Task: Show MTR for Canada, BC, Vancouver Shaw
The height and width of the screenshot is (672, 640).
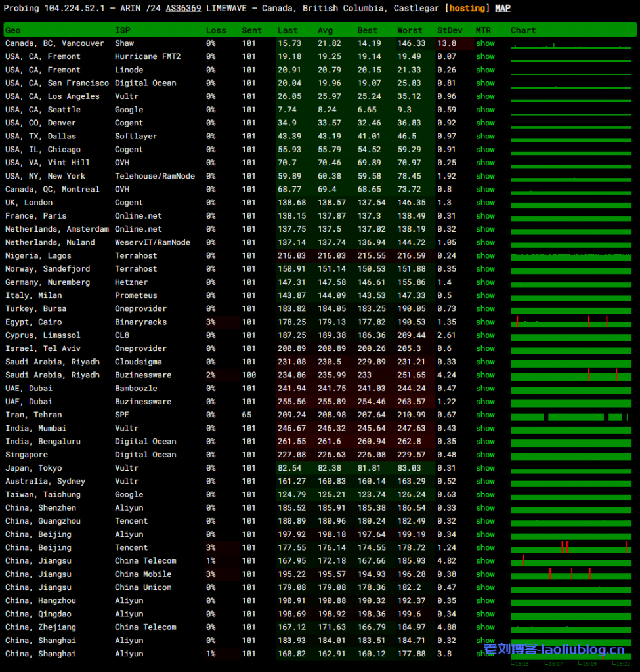Action: click(x=485, y=43)
